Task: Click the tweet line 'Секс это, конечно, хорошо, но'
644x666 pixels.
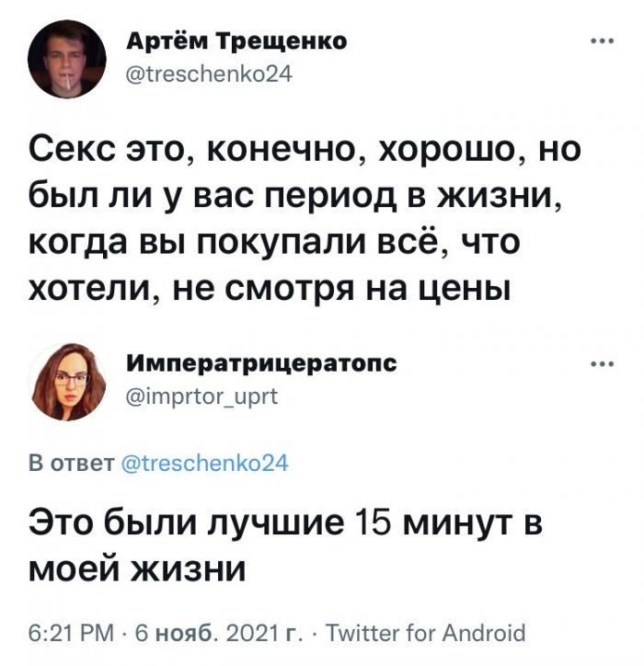Action: 299,150
